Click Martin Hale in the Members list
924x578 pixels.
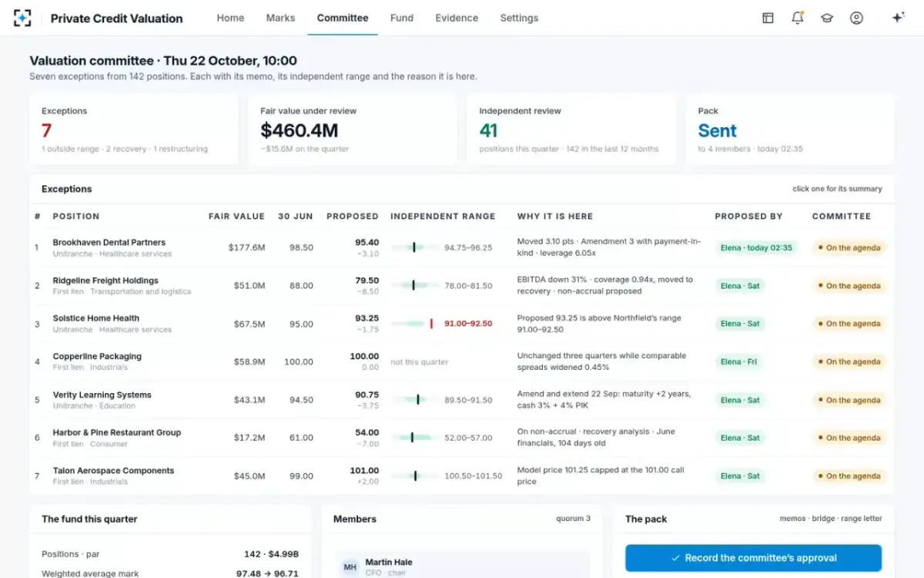click(x=389, y=563)
